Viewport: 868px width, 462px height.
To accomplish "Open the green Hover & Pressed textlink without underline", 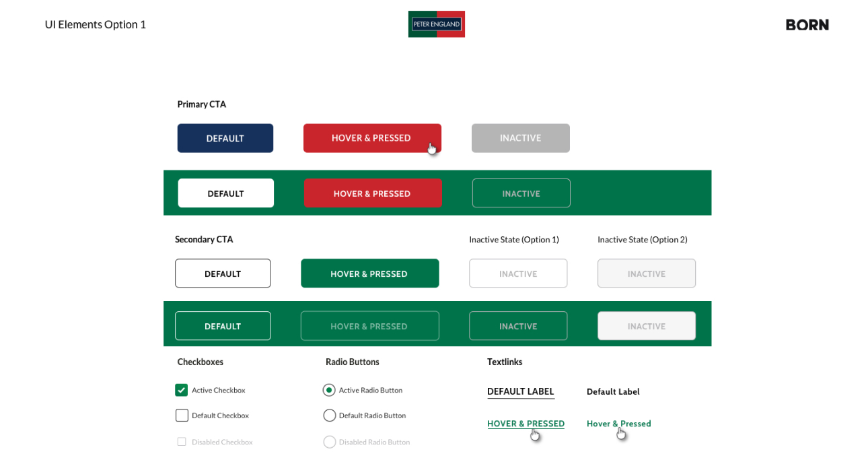I will pos(619,424).
